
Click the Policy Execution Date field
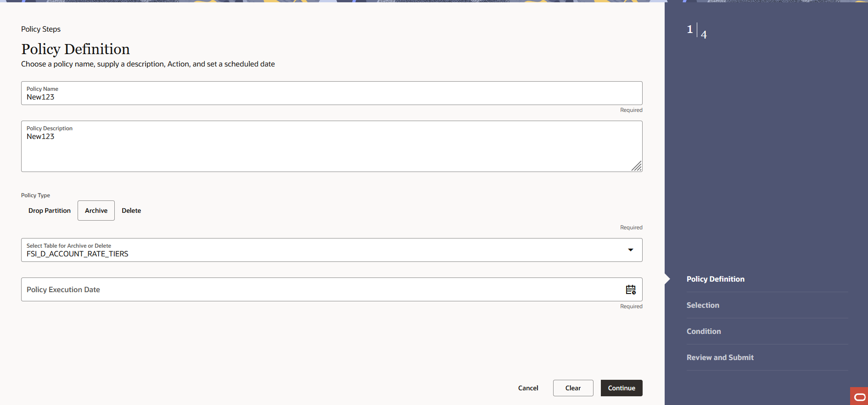point(331,289)
